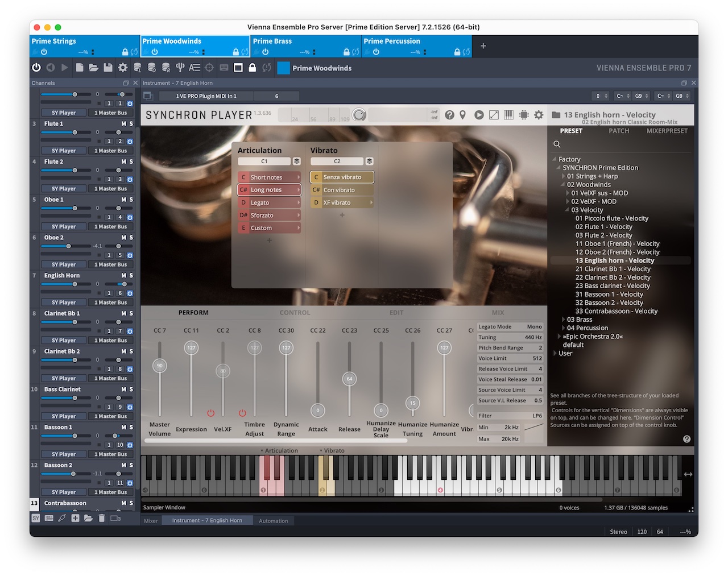Switch to the PATCH tab
Image resolution: width=728 pixels, height=576 pixels.
point(619,131)
